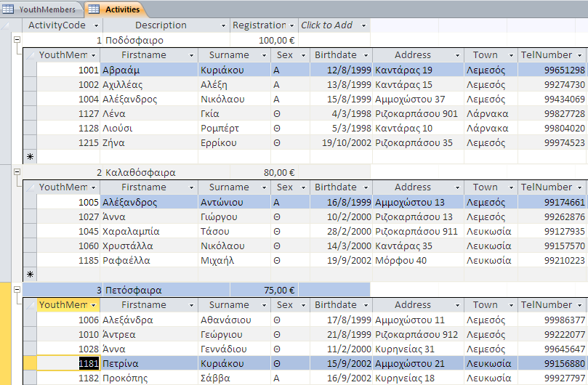Click address cell Ριζοκαρπάσου 901
Viewport: 588px width, 385px height.
(418, 113)
